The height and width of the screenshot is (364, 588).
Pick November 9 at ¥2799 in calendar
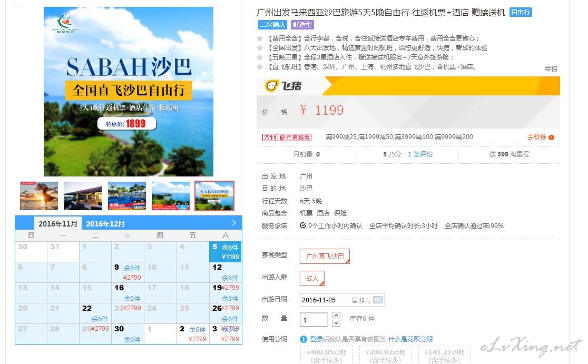point(128,272)
